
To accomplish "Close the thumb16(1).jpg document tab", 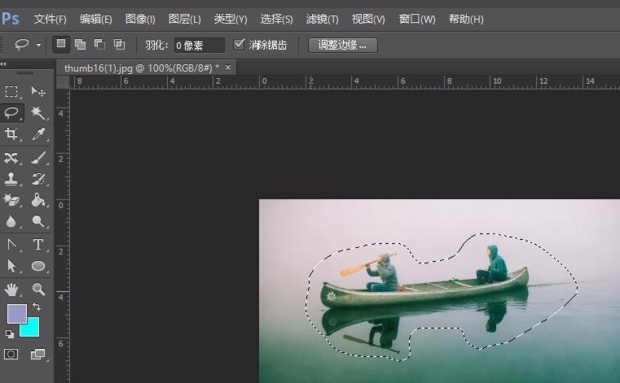I will (228, 68).
